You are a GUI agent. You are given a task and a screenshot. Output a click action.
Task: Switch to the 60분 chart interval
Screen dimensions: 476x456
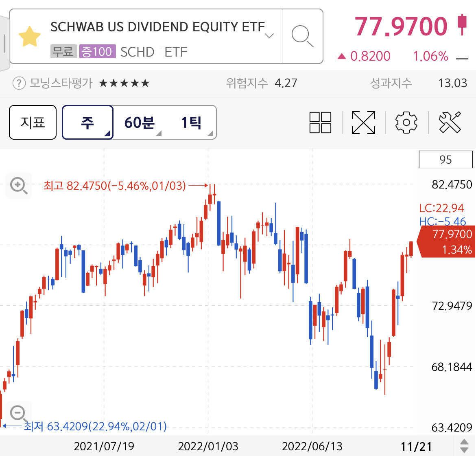[139, 122]
